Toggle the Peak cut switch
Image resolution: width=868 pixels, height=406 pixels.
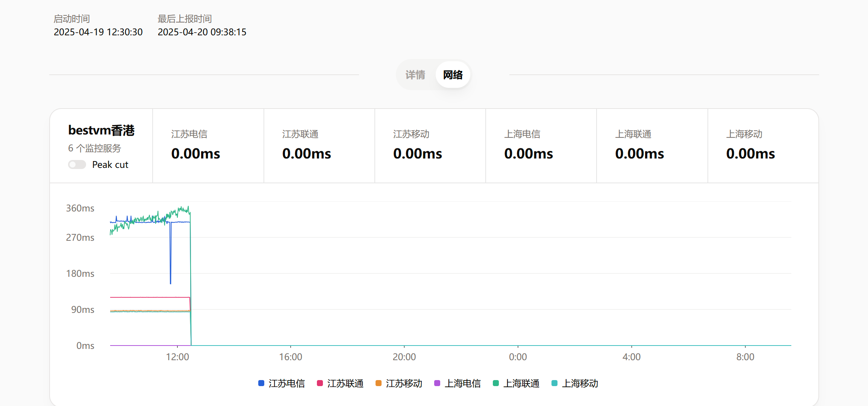(x=77, y=165)
